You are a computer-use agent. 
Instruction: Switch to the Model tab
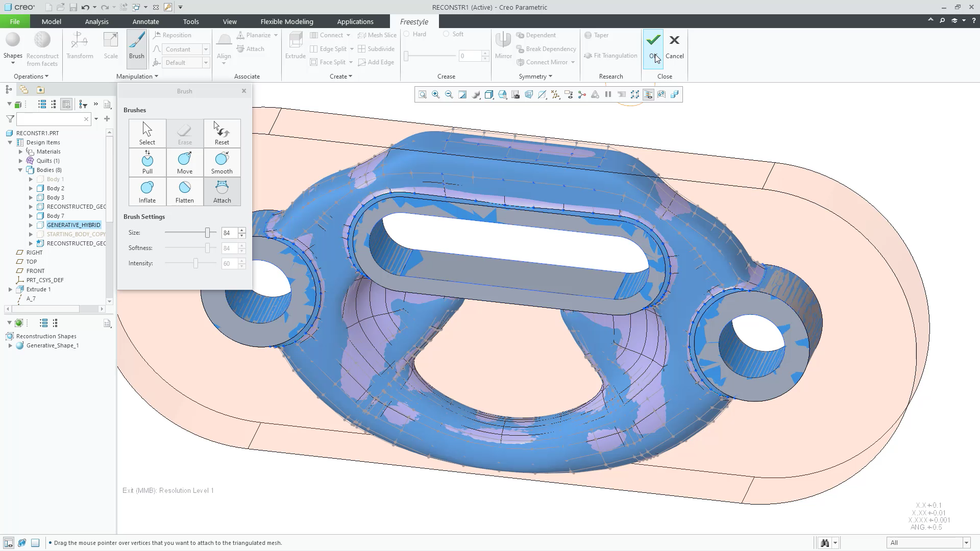tap(52, 21)
